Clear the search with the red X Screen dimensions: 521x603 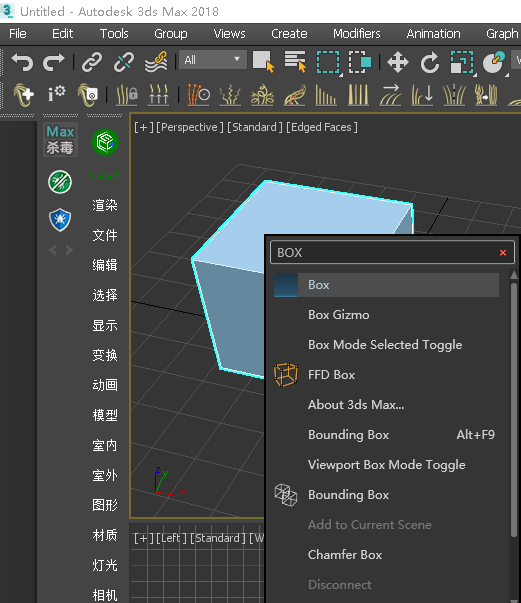(x=503, y=253)
